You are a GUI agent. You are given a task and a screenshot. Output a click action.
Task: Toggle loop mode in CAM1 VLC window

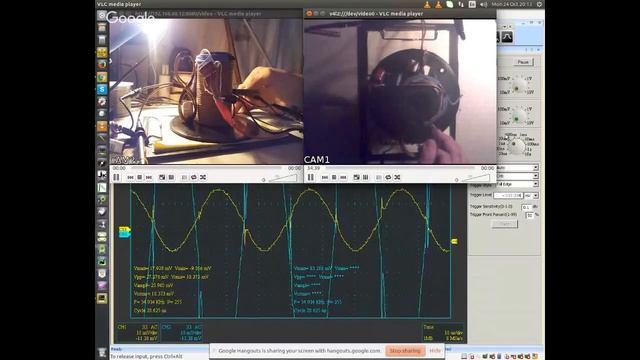(388, 177)
